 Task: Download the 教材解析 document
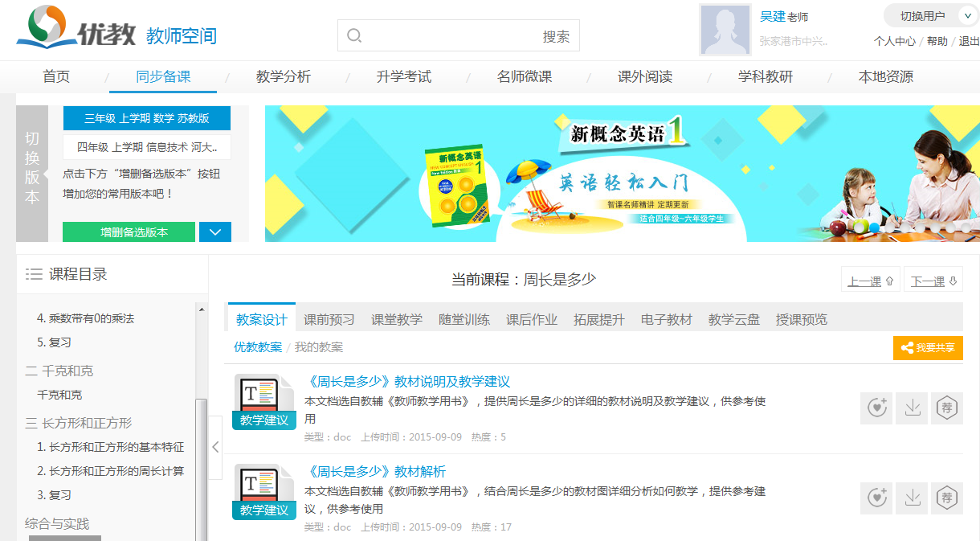click(x=912, y=498)
